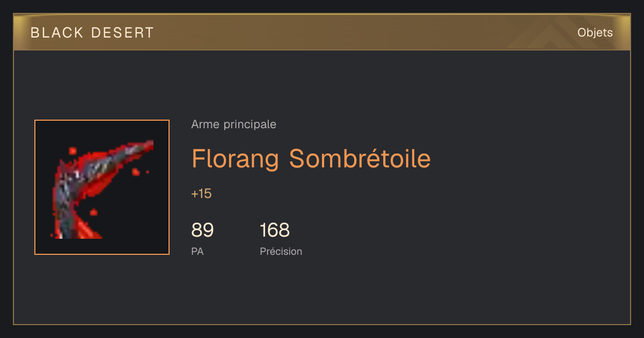Click the small red spark right of the blade
Screen dimensions: 644x338
pyautogui.click(x=136, y=172)
